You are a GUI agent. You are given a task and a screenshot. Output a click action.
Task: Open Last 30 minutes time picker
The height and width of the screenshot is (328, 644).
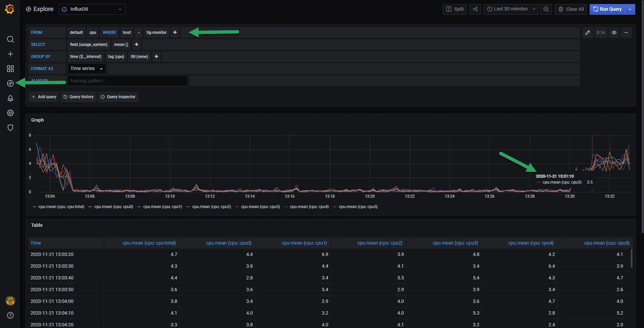[511, 9]
